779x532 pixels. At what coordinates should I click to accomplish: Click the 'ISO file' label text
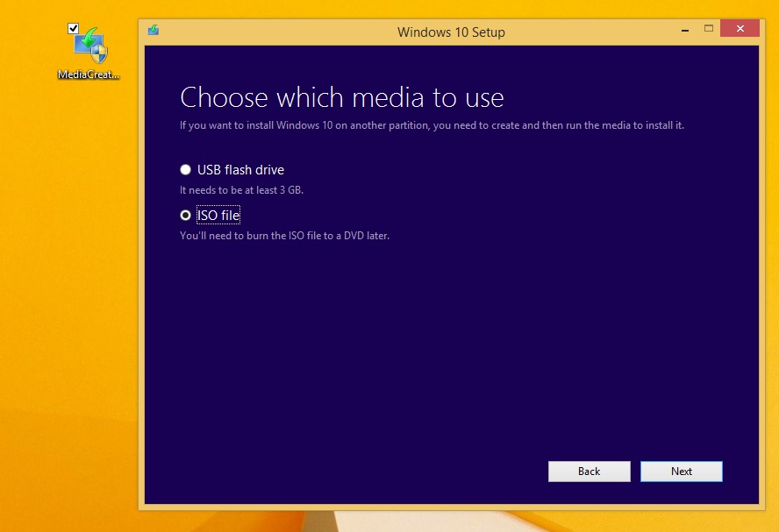point(218,215)
